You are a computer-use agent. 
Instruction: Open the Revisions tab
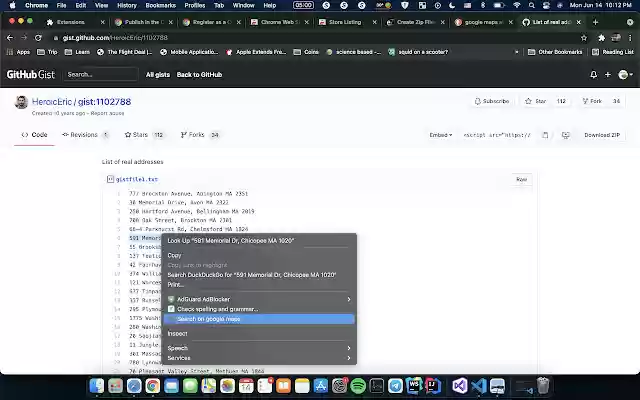(x=85, y=135)
